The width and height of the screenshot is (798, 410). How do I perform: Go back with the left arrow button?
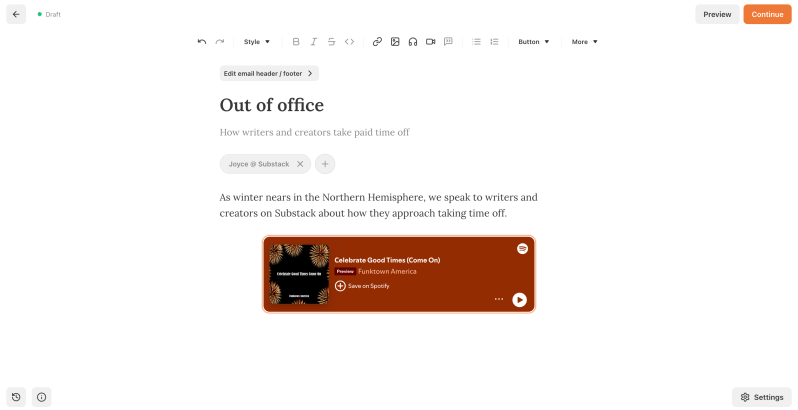pos(16,14)
